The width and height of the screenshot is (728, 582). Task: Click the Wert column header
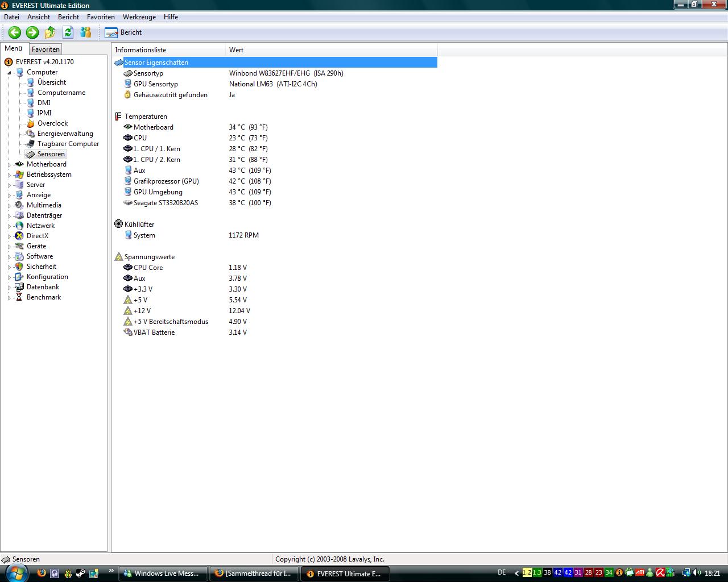[332, 50]
